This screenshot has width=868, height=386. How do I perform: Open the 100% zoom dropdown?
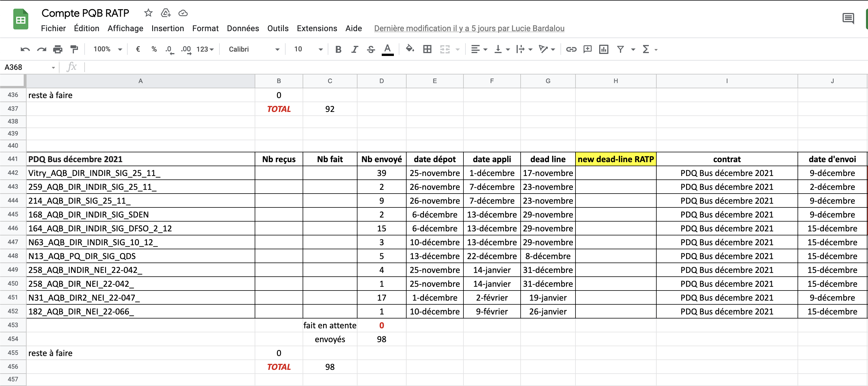point(107,49)
